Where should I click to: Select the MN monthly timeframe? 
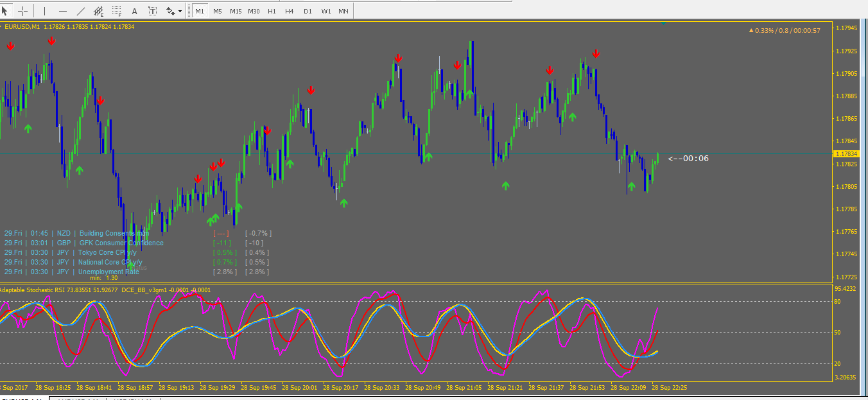pos(343,11)
